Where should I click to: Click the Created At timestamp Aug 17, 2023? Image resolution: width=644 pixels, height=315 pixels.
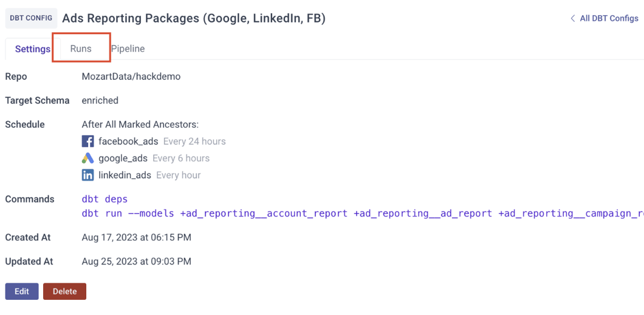[x=137, y=238]
